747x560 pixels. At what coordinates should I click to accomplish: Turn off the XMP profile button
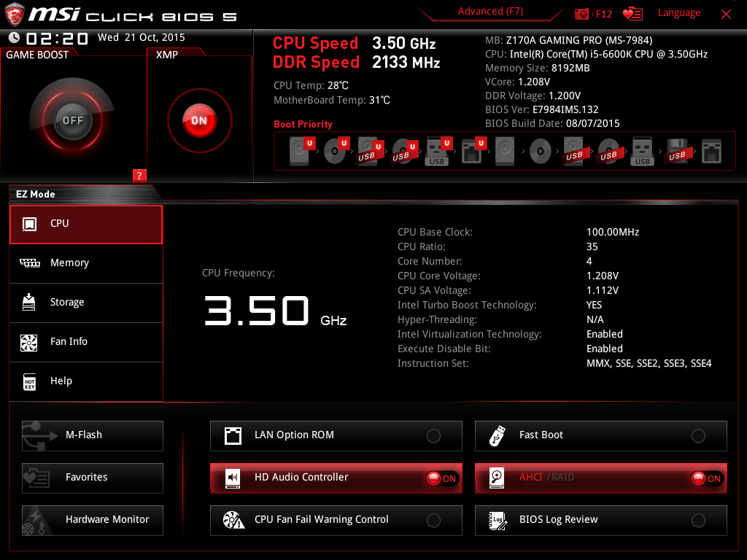click(199, 120)
